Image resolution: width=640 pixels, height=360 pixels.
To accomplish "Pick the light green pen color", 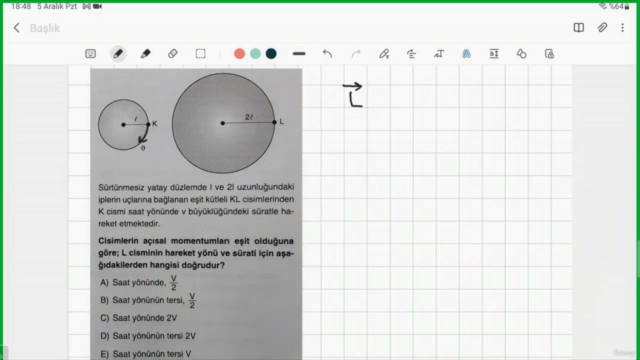I will pyautogui.click(x=255, y=53).
